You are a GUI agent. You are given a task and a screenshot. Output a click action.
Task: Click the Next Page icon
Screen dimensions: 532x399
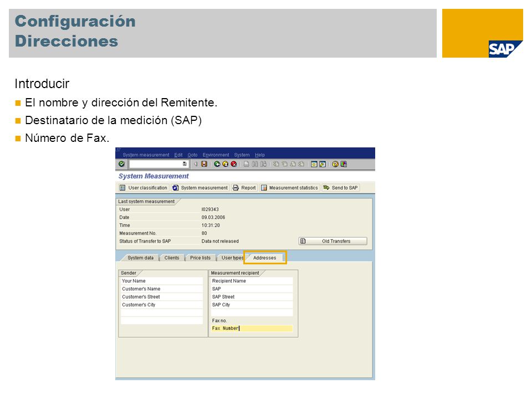coord(293,164)
